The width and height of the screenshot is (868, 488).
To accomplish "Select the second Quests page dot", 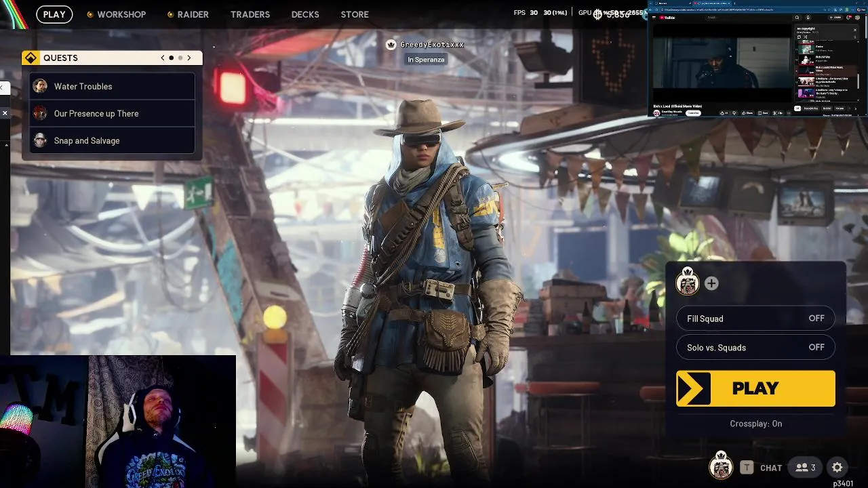I will (x=180, y=58).
